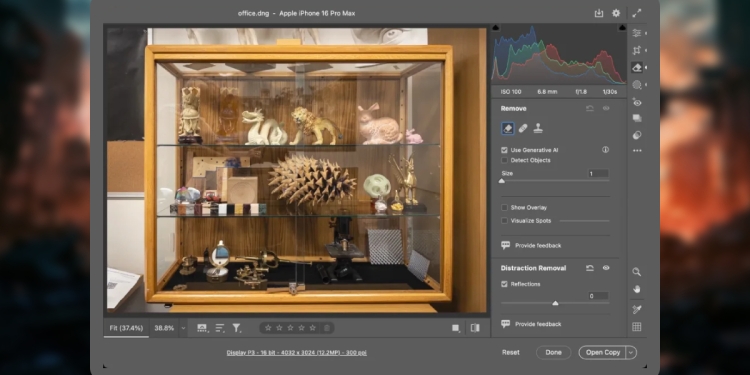Rate image with third star
The height and width of the screenshot is (375, 750).
pyautogui.click(x=290, y=328)
